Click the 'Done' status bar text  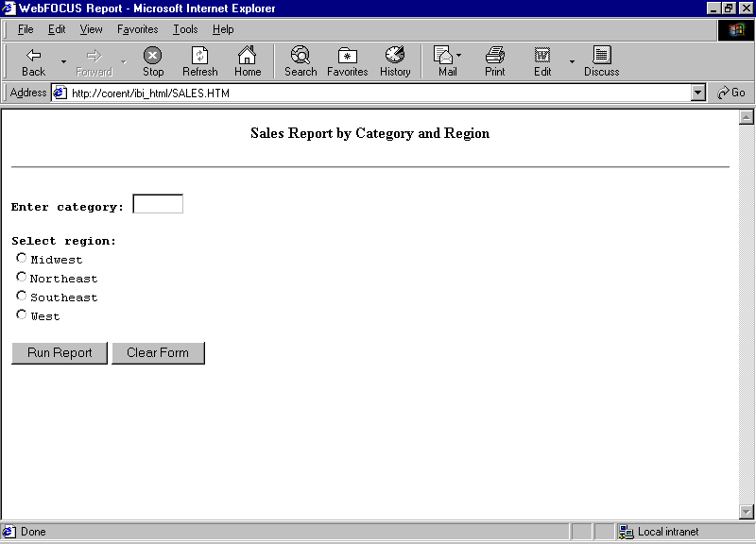pos(33,532)
